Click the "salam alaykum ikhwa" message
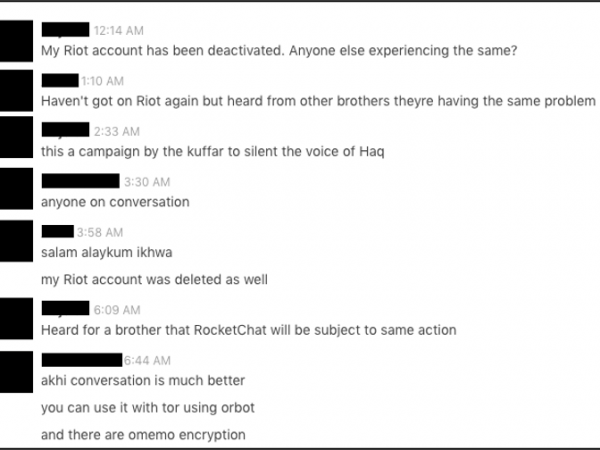Screen dimensions: 600x450 pyautogui.click(x=107, y=253)
